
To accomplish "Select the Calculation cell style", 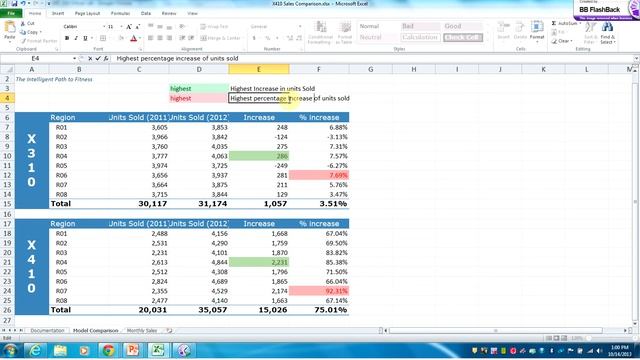I will pos(420,37).
